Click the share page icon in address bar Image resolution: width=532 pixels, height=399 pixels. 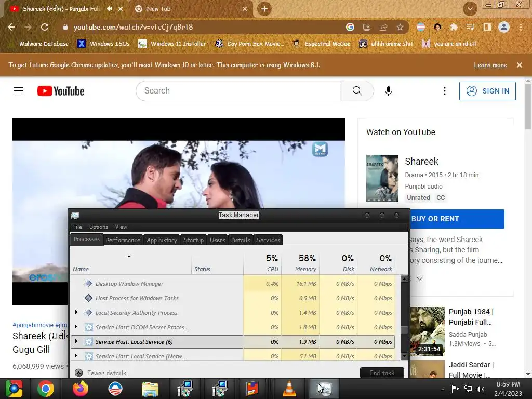coord(383,27)
